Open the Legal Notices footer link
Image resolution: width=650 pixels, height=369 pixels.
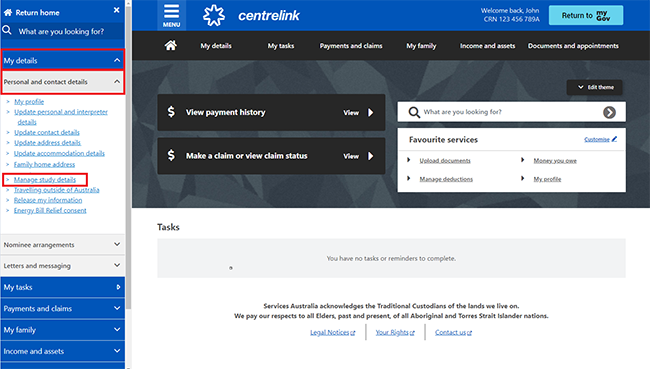pyautogui.click(x=330, y=333)
